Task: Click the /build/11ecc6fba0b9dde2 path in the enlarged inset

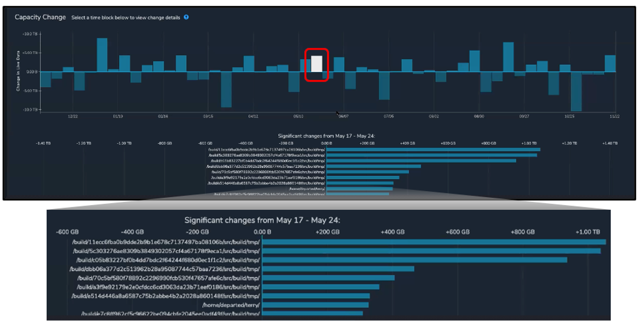Action: pyautogui.click(x=165, y=242)
